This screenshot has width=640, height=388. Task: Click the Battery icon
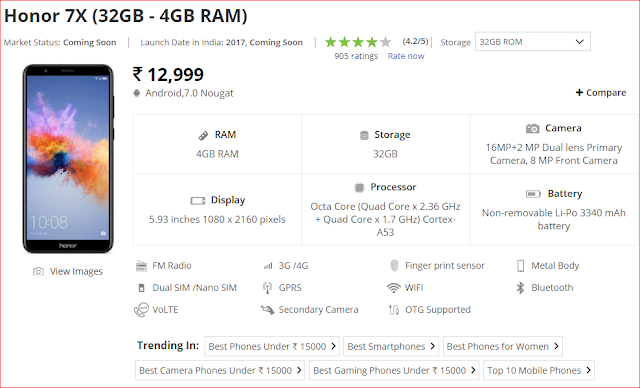(x=533, y=194)
